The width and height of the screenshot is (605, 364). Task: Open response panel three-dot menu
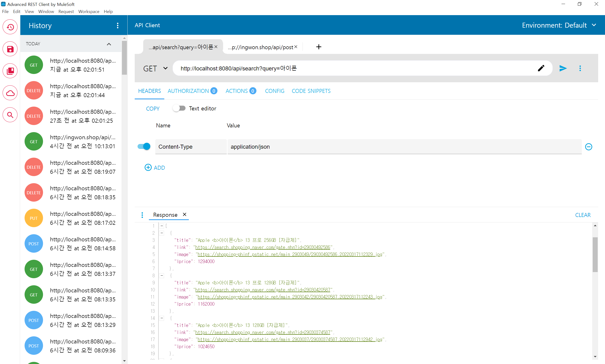click(x=142, y=215)
